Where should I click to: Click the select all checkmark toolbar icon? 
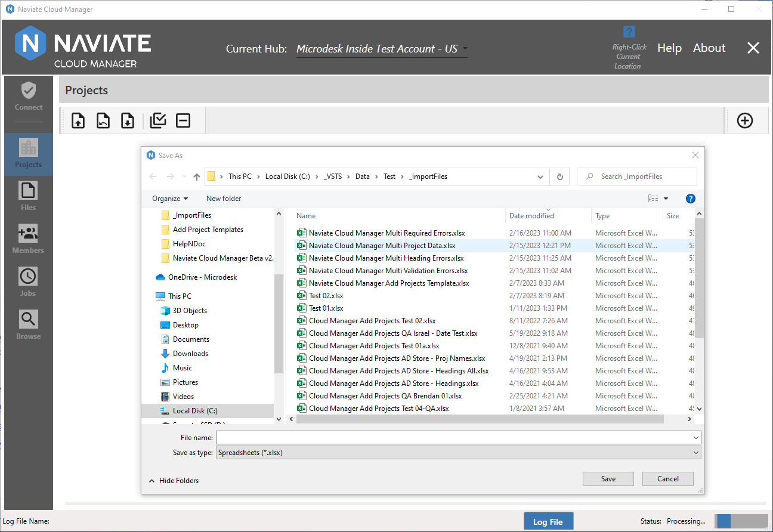(158, 120)
